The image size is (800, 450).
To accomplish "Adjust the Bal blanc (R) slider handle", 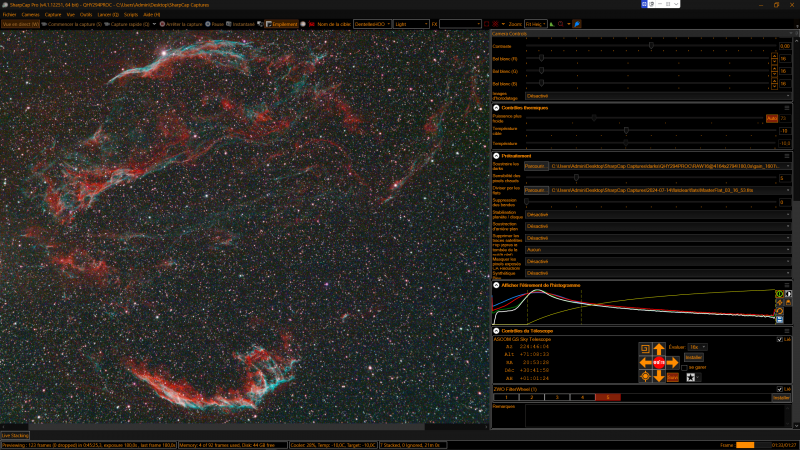I will point(541,58).
